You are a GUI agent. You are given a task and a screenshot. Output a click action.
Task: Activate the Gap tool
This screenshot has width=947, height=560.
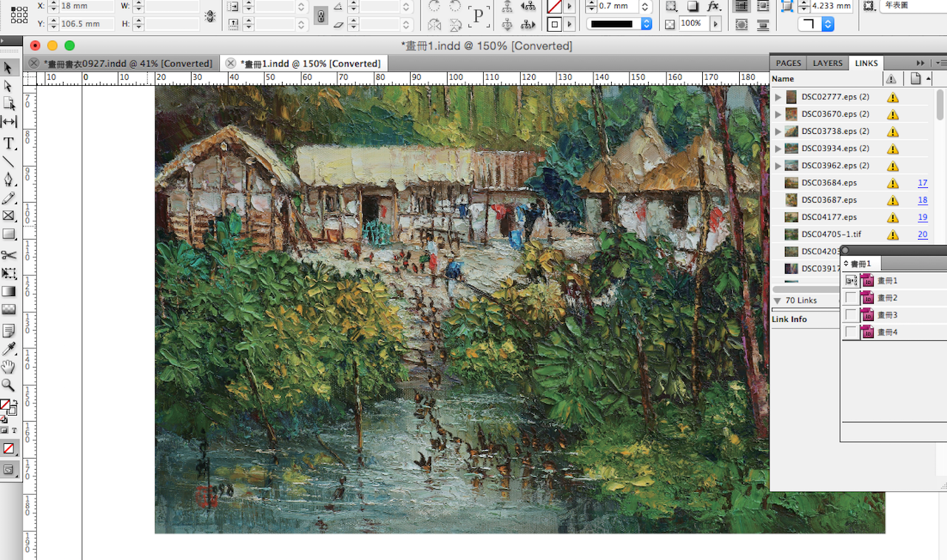(9, 122)
